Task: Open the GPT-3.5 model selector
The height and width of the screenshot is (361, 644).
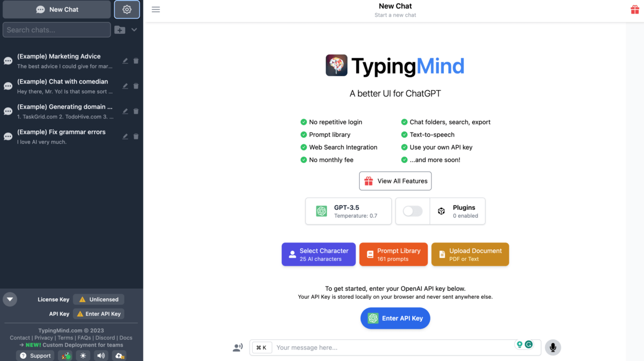Action: [348, 211]
